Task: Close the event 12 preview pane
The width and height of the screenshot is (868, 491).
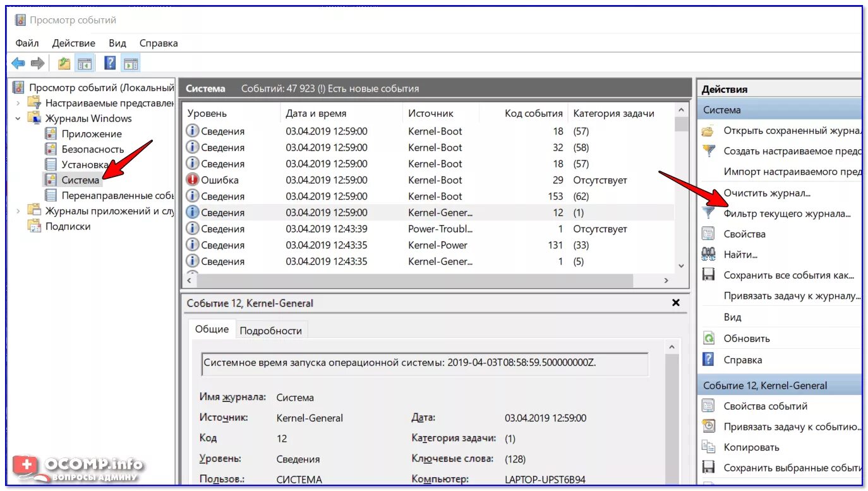Action: coord(676,303)
